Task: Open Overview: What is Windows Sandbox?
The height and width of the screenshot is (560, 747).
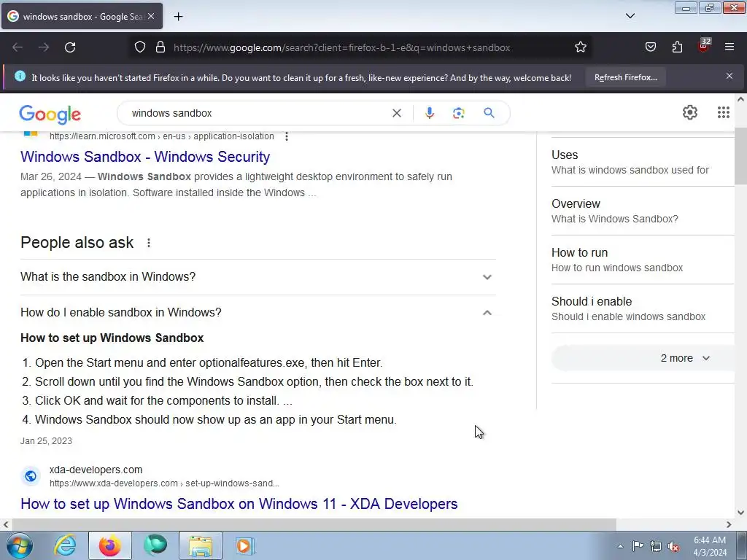Action: pos(642,211)
